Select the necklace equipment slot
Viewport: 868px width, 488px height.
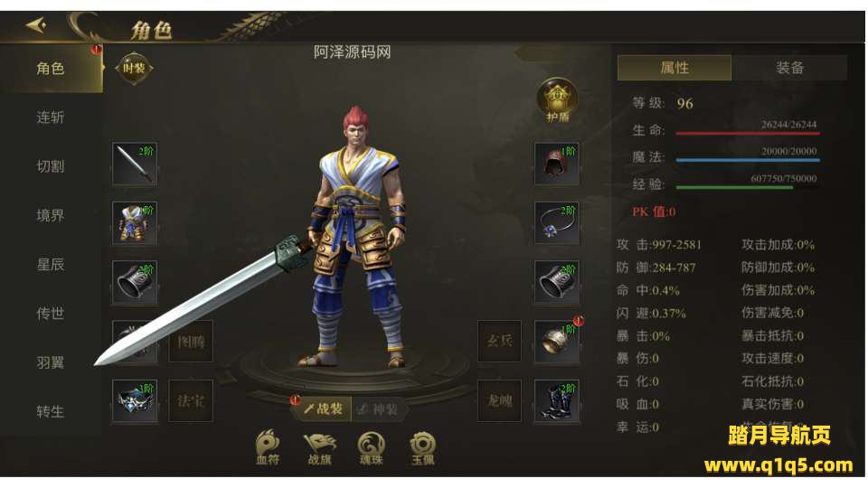[x=557, y=223]
